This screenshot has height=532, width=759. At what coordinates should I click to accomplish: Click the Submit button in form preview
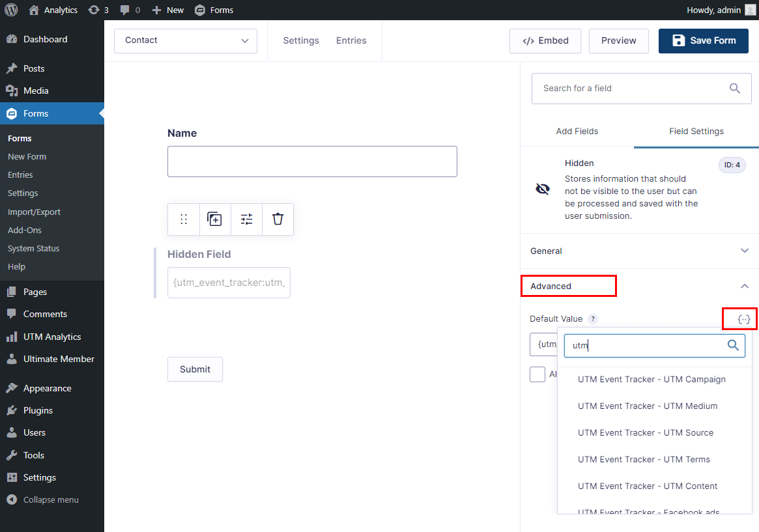(x=195, y=369)
